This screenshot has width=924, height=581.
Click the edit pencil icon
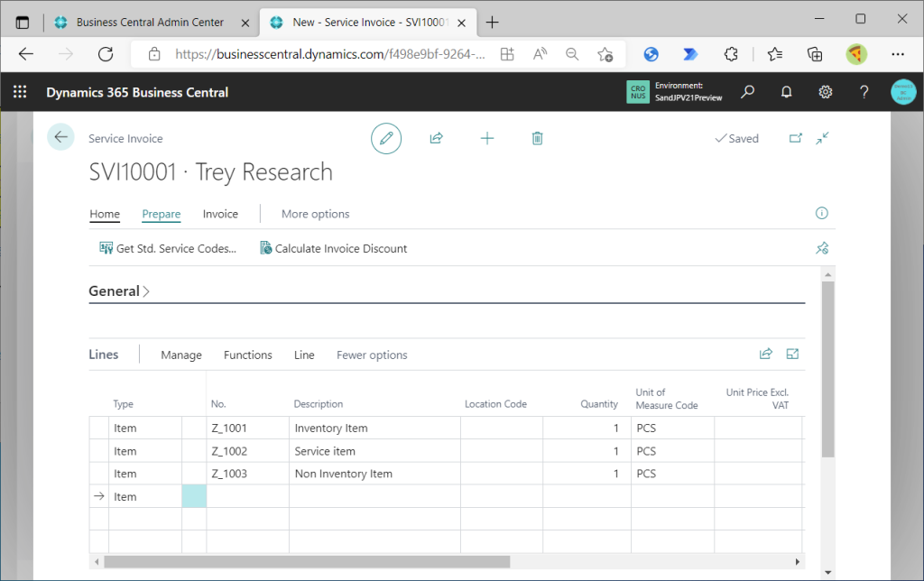386,138
